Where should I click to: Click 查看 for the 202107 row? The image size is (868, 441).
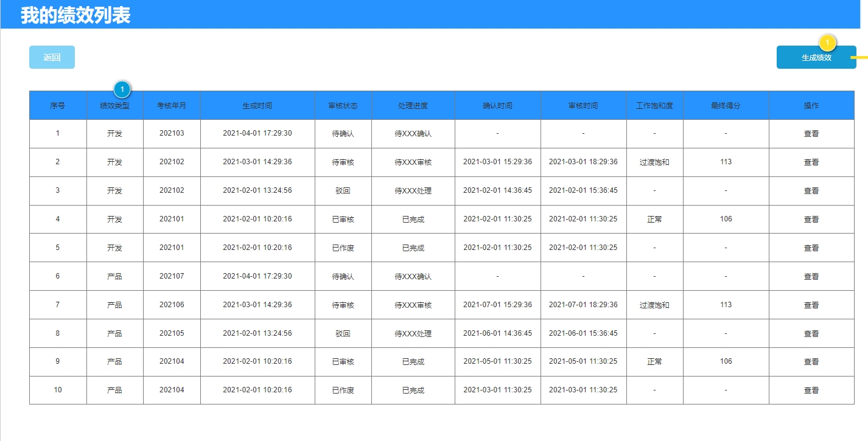[811, 277]
